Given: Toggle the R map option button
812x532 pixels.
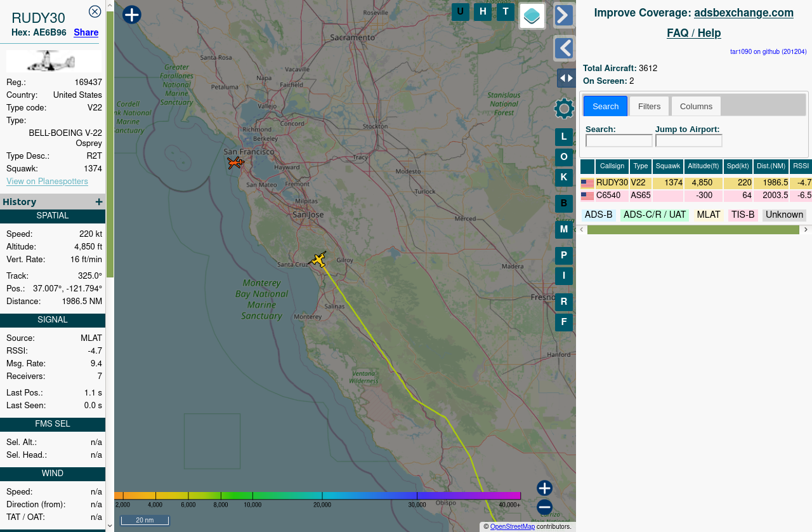Looking at the screenshot, I should coord(564,302).
